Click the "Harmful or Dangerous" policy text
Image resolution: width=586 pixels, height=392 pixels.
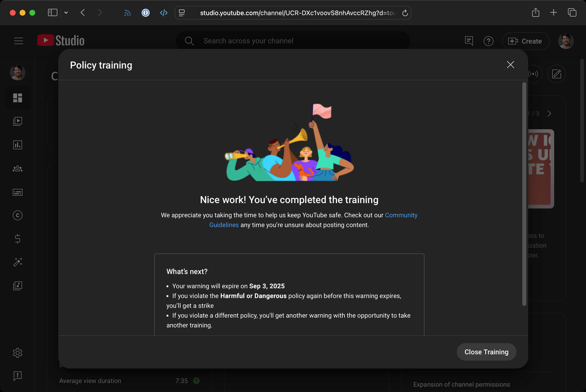pyautogui.click(x=253, y=296)
